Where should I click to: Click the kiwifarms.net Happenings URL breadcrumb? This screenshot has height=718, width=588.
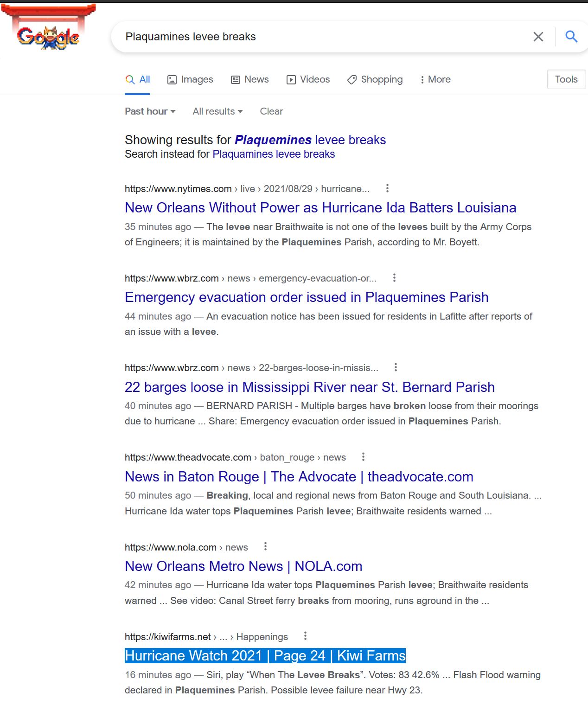click(206, 637)
